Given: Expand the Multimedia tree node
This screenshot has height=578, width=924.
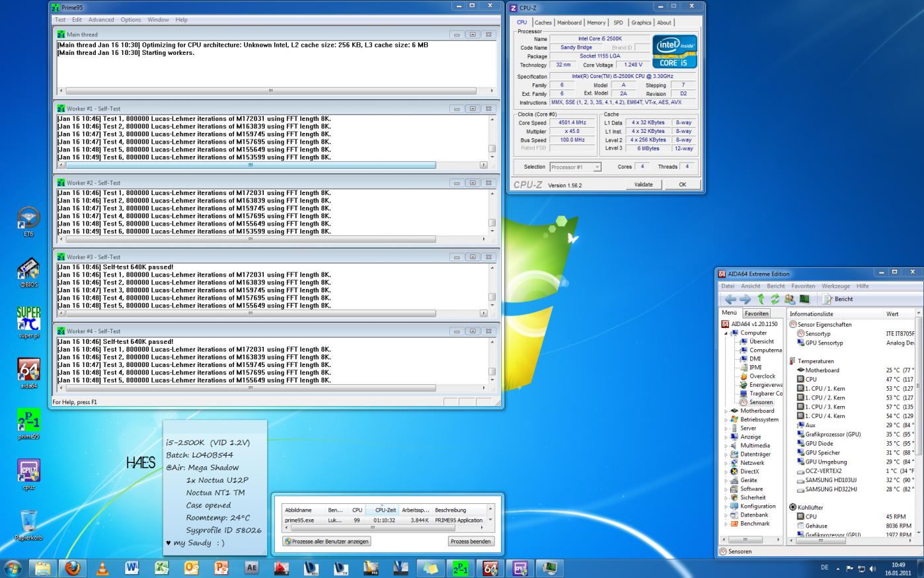Looking at the screenshot, I should 726,445.
